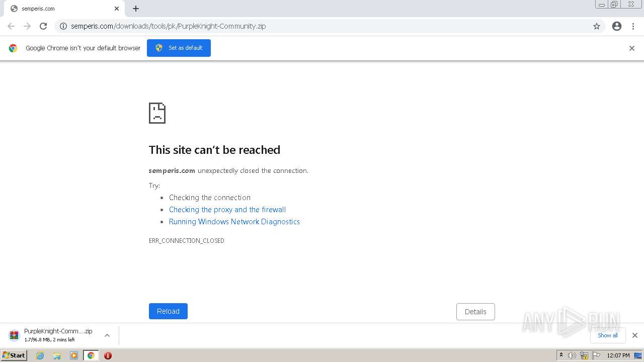Click ERR_CONNECTION_CLOSED error code text
The image size is (644, 362).
click(x=187, y=241)
